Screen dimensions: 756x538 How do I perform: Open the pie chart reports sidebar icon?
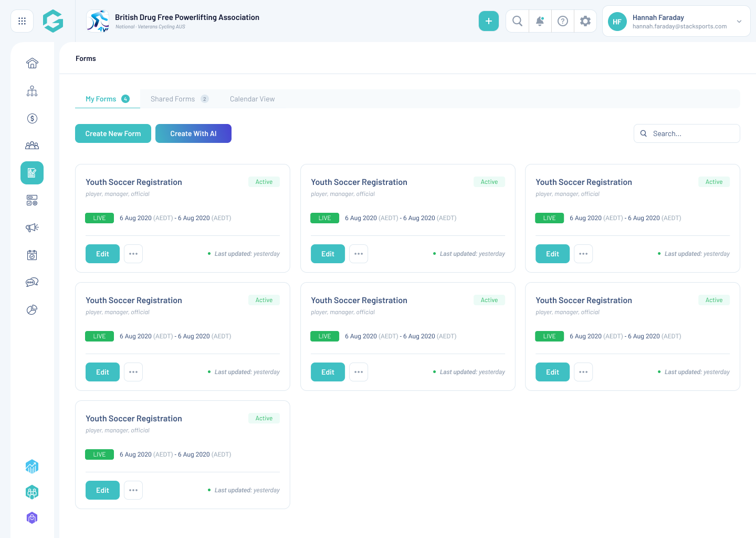coord(32,309)
